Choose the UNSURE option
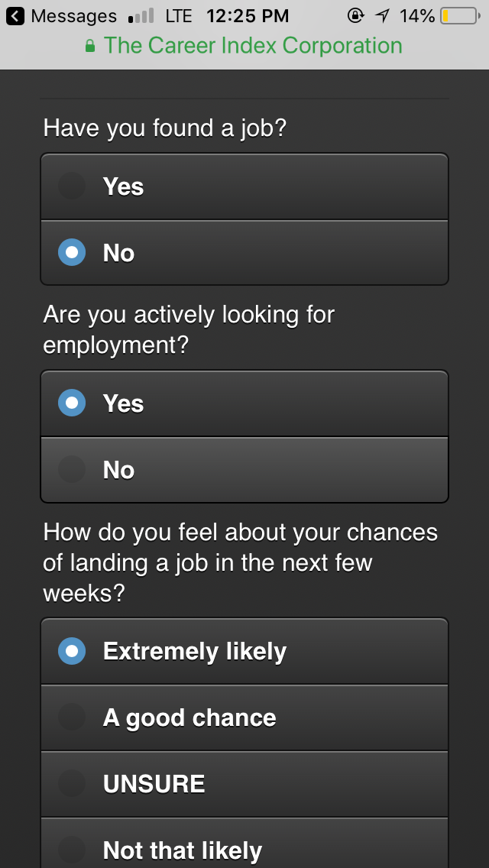The height and width of the screenshot is (868, 489). pyautogui.click(x=244, y=784)
